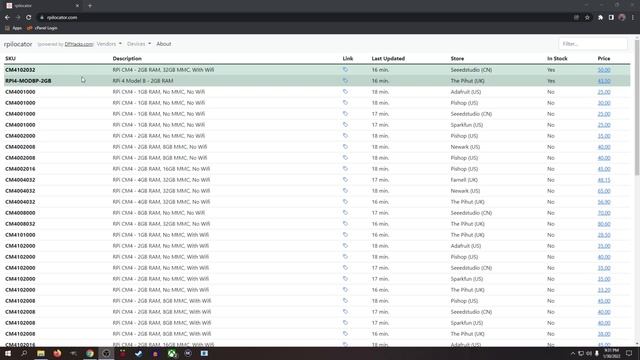Open Chrome profile avatar

click(622, 18)
